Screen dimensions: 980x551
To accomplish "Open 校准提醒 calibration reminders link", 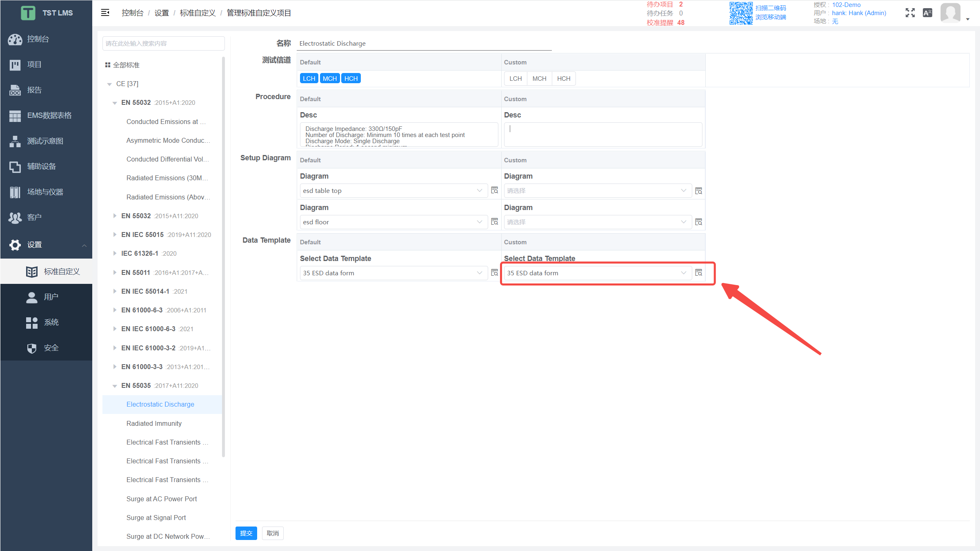I will pyautogui.click(x=665, y=22).
